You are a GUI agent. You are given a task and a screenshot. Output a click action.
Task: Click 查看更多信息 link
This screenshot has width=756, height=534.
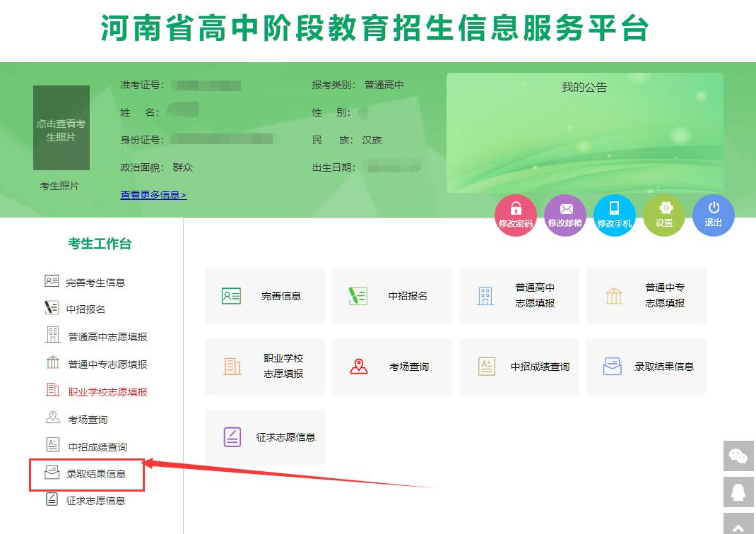pos(153,195)
